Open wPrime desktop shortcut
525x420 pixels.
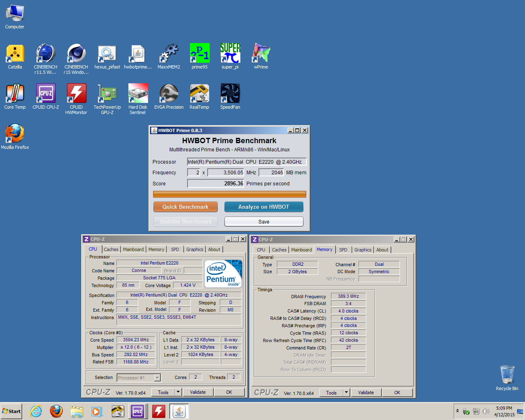(x=261, y=57)
